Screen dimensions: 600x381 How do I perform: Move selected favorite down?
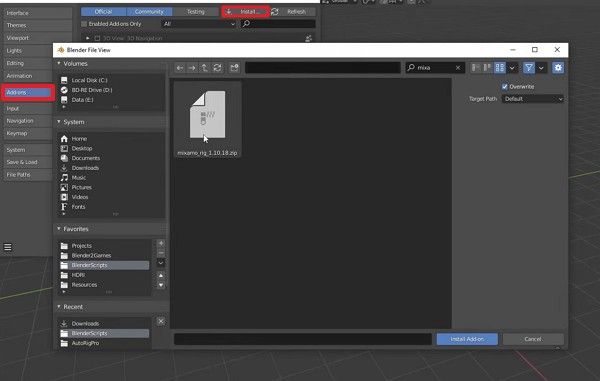161,285
